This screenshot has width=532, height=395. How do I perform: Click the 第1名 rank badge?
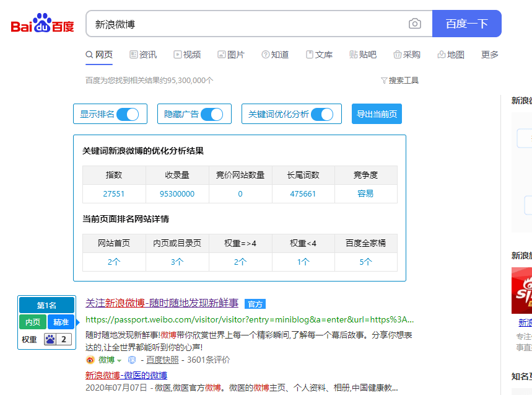47,305
